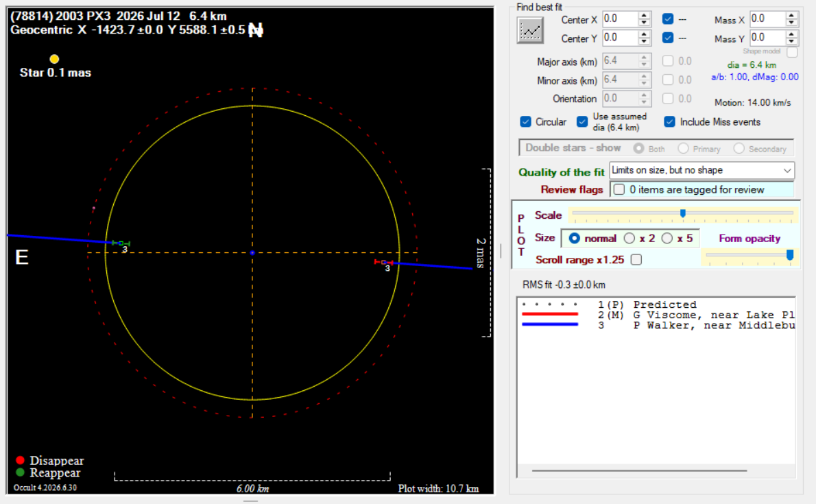816x504 pixels.
Task: Click the Orientation value field
Action: coord(620,99)
